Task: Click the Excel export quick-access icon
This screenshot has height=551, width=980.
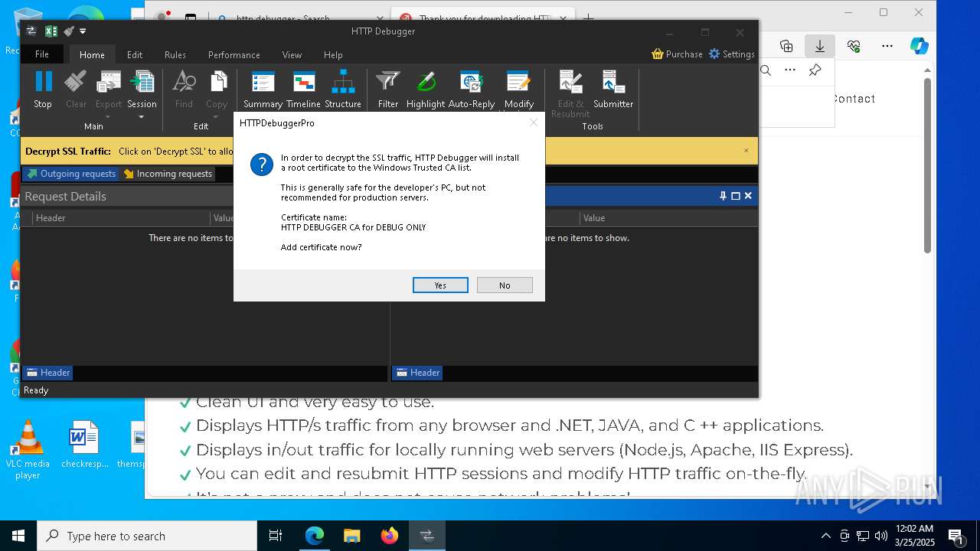Action: [x=51, y=31]
